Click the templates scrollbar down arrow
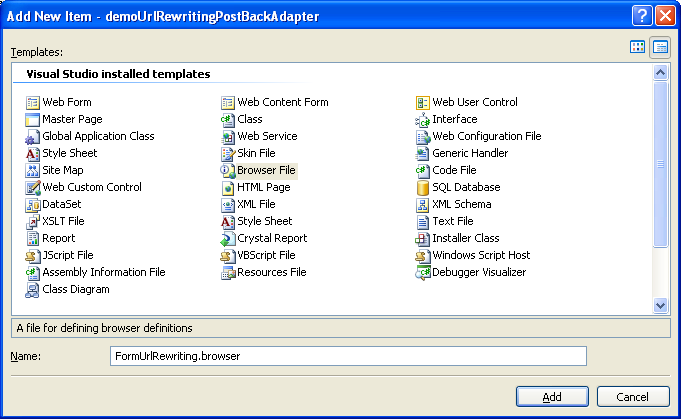681x419 pixels. (x=660, y=305)
